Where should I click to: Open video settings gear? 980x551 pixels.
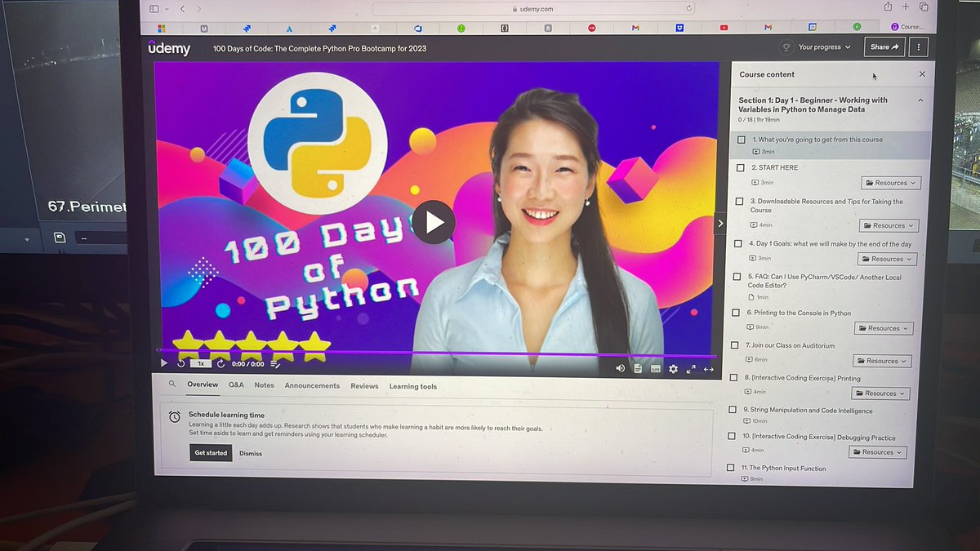(673, 369)
